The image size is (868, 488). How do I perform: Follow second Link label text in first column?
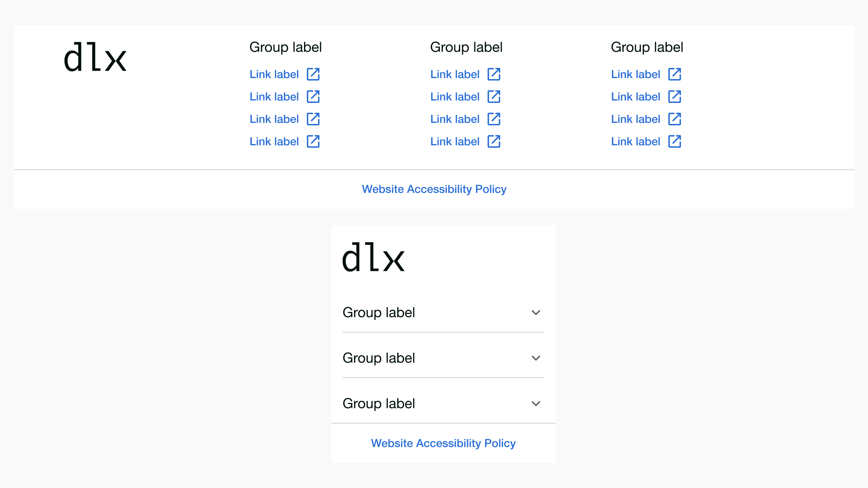point(274,97)
